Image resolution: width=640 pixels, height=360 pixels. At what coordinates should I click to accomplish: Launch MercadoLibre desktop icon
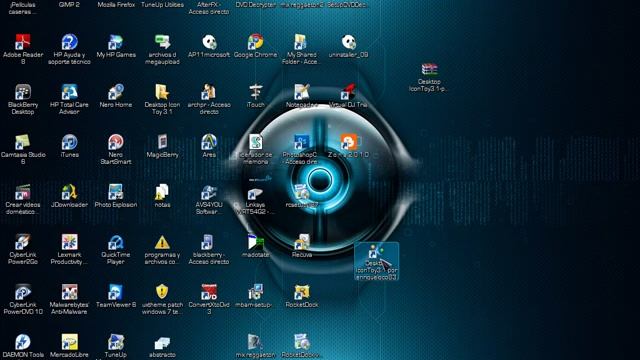69,342
